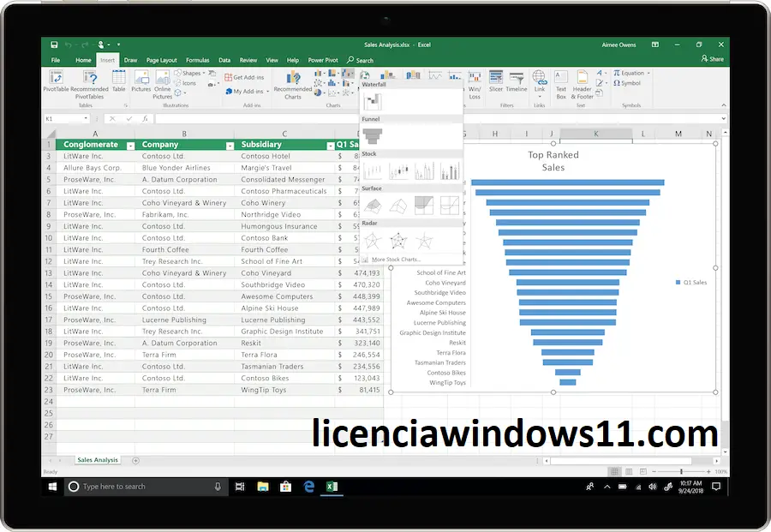The width and height of the screenshot is (771, 532).
Task: Open the Subsidiary column filter dropdown
Action: [x=331, y=146]
